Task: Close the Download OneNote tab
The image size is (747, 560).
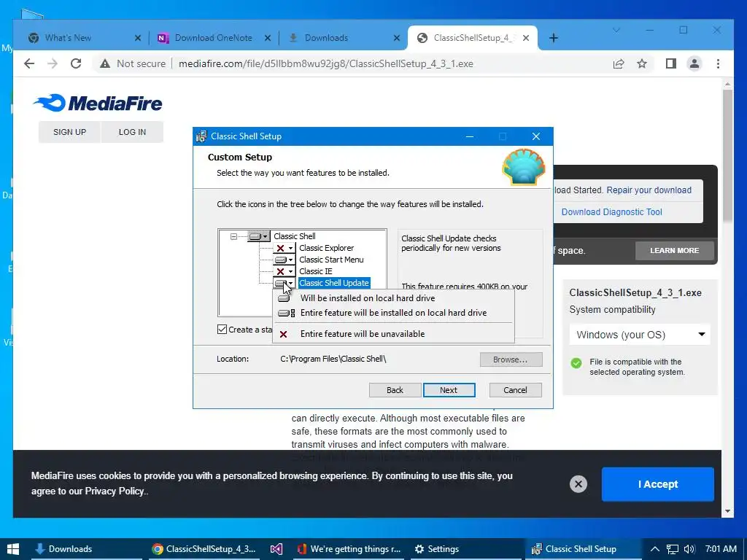Action: tap(268, 38)
